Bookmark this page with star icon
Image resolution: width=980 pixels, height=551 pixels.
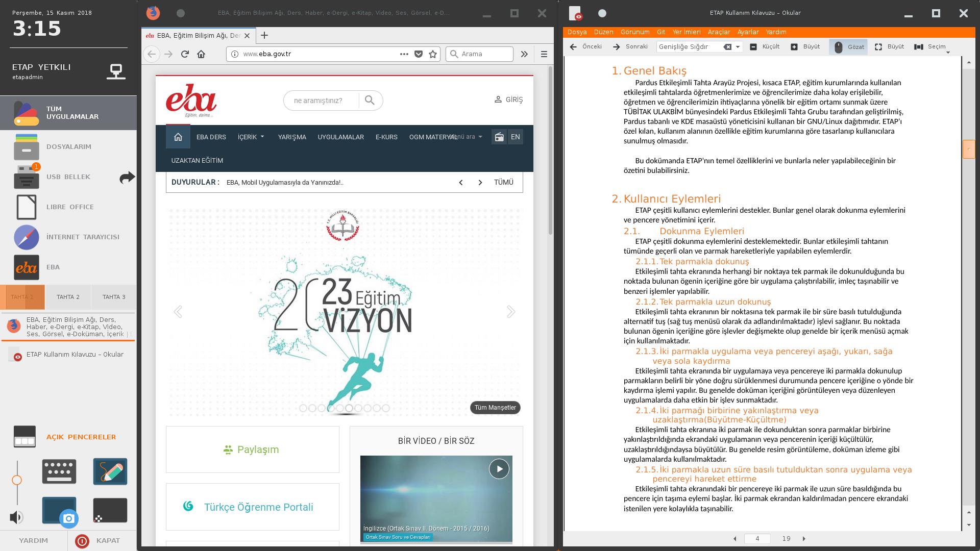[x=433, y=54]
